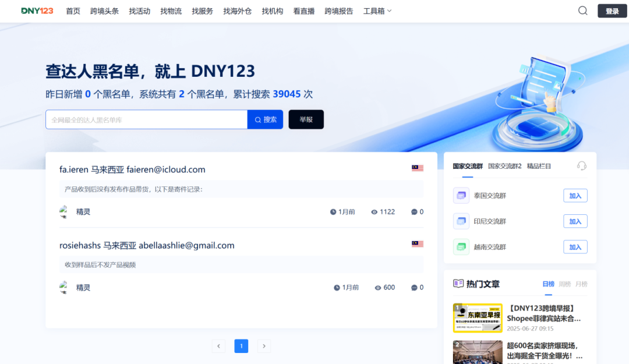The width and height of the screenshot is (629, 364).
Task: Open 超600名卖家挤爆现场 article title
Action: pos(545,351)
